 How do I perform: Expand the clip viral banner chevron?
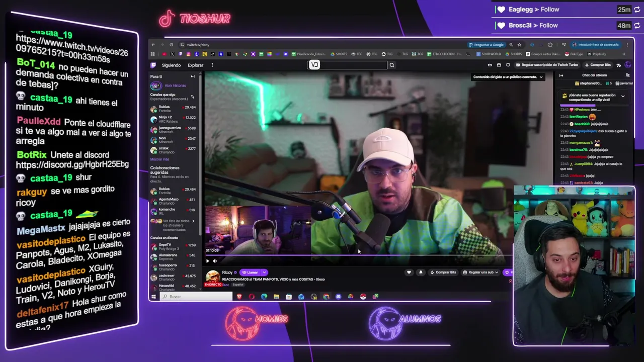[x=623, y=96]
